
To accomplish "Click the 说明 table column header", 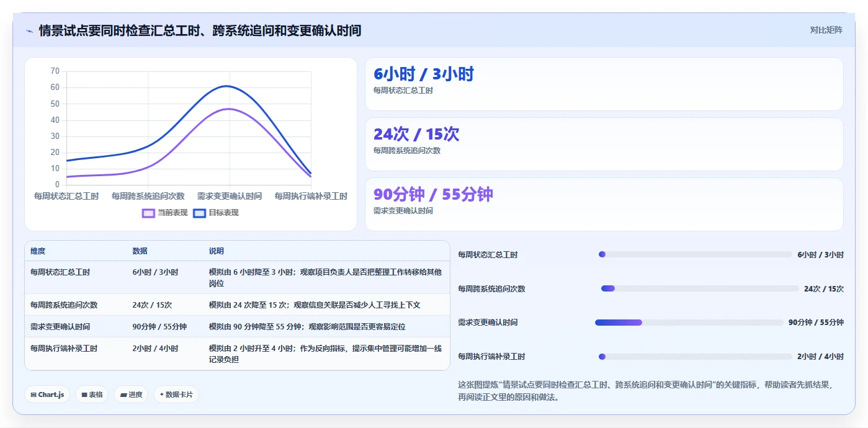I will tap(217, 251).
